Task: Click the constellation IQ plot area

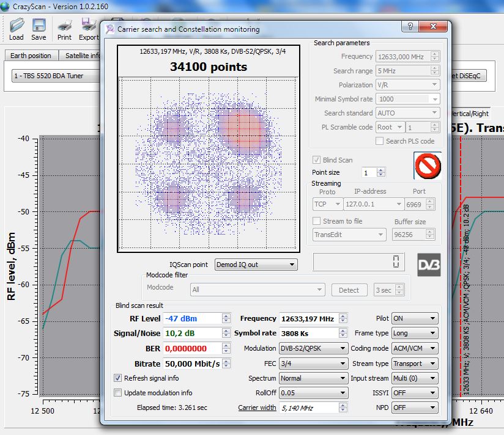Action: click(x=209, y=164)
